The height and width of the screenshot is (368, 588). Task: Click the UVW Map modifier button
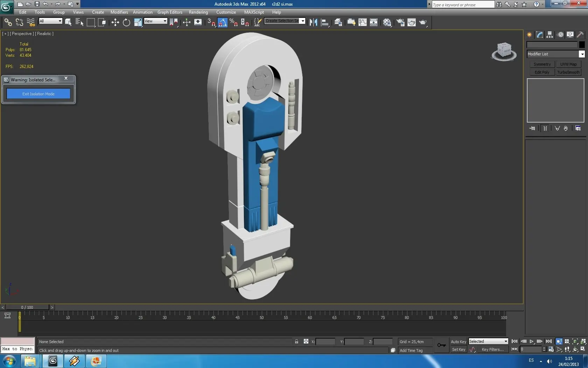coord(568,64)
